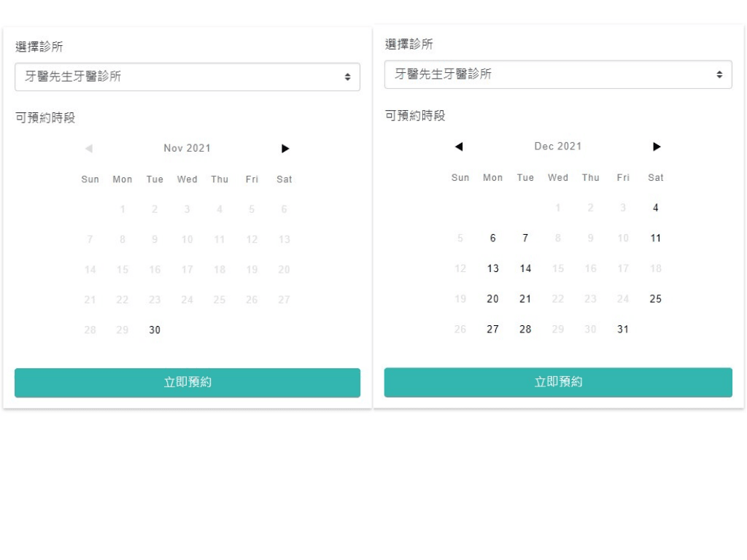Go to previous month from Dec 2021
The height and width of the screenshot is (560, 747).
tap(459, 147)
